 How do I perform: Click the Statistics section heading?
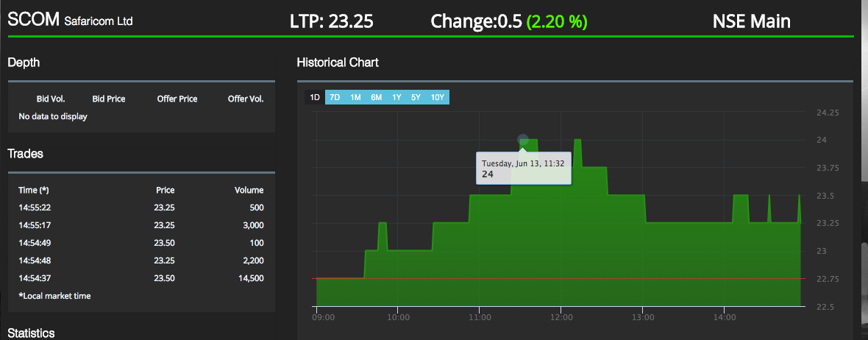(31, 334)
